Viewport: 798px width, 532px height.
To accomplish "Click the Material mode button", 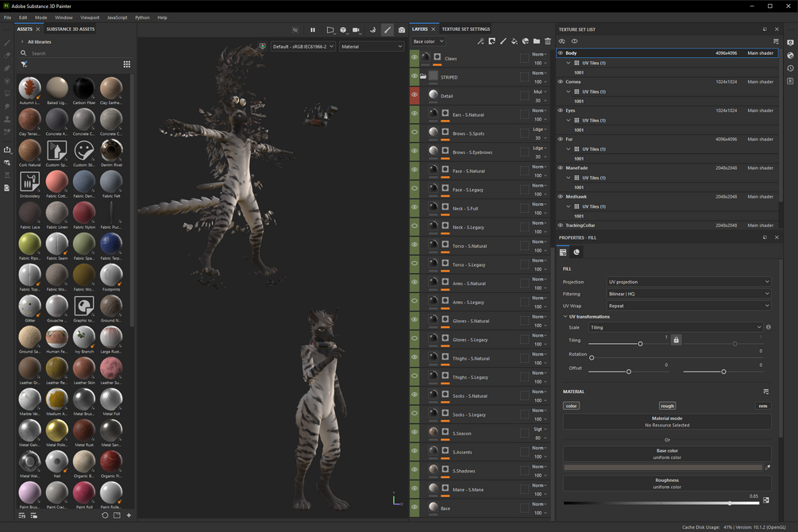I will coord(667,422).
